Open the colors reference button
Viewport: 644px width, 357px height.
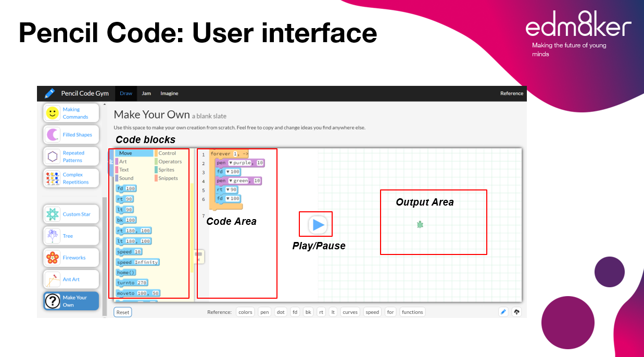245,312
